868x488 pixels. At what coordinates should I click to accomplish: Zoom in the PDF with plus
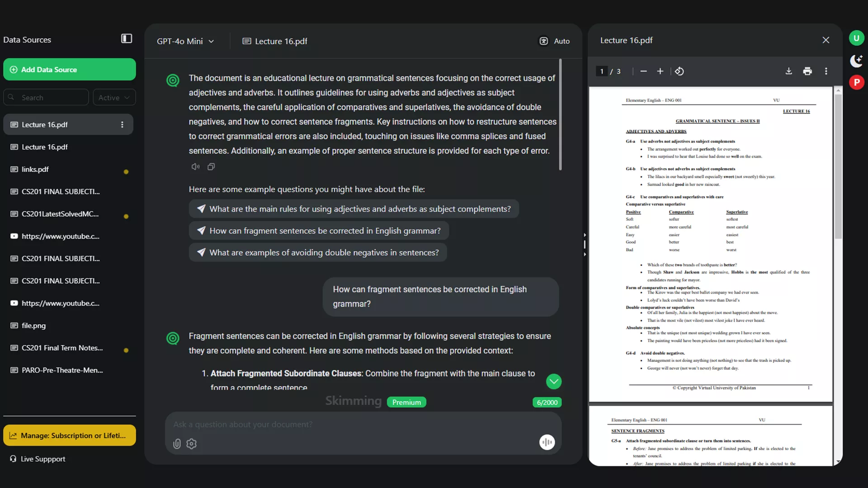click(x=660, y=71)
